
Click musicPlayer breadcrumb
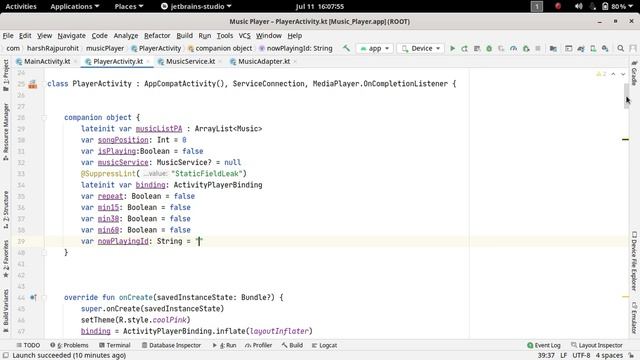105,48
